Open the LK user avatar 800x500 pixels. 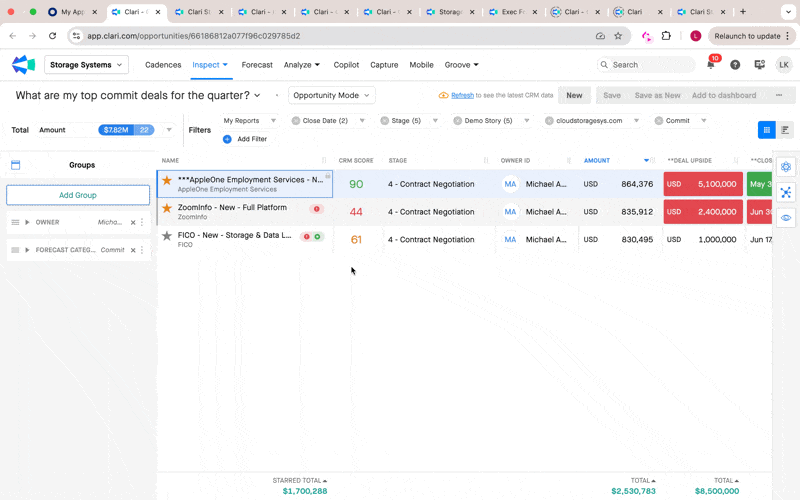(x=784, y=65)
